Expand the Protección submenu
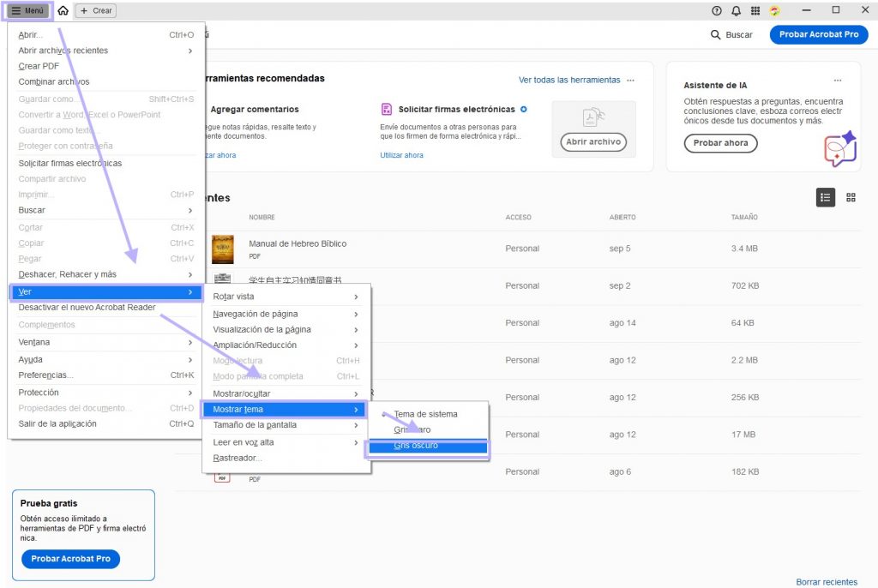The height and width of the screenshot is (588, 878). [x=105, y=393]
